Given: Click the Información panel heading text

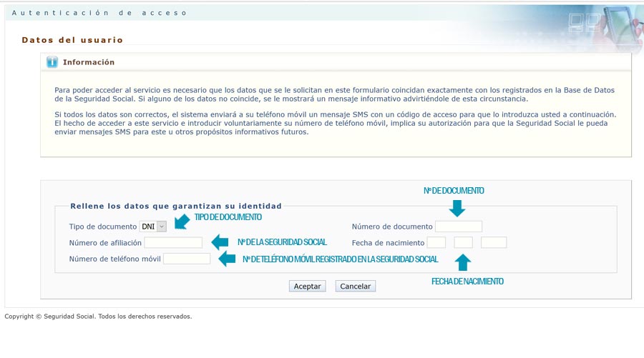Looking at the screenshot, I should pyautogui.click(x=89, y=62).
